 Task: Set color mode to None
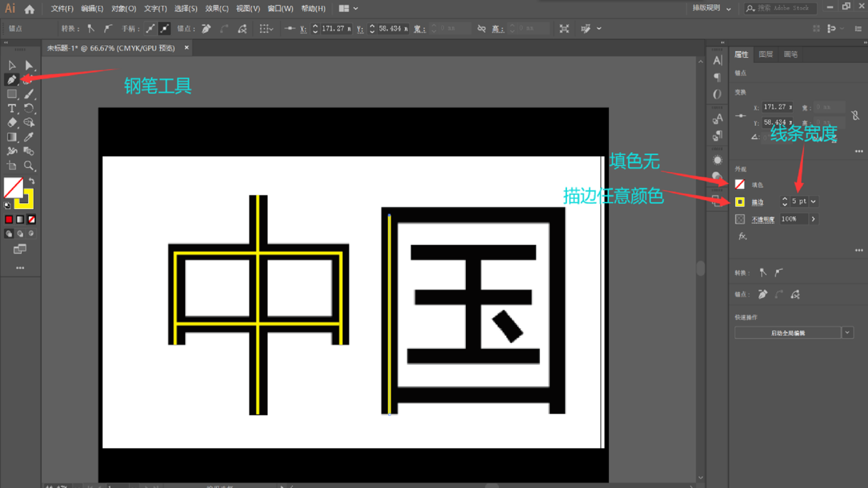click(x=32, y=220)
